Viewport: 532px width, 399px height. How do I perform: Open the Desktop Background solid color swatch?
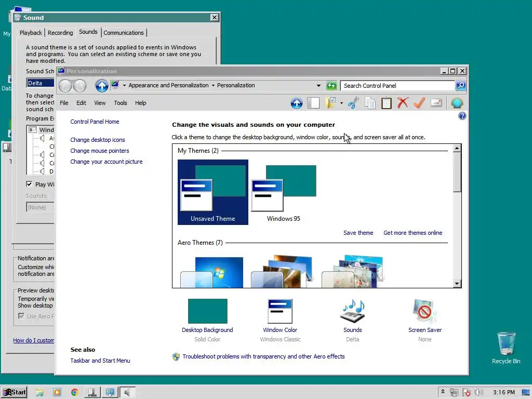[x=207, y=311]
